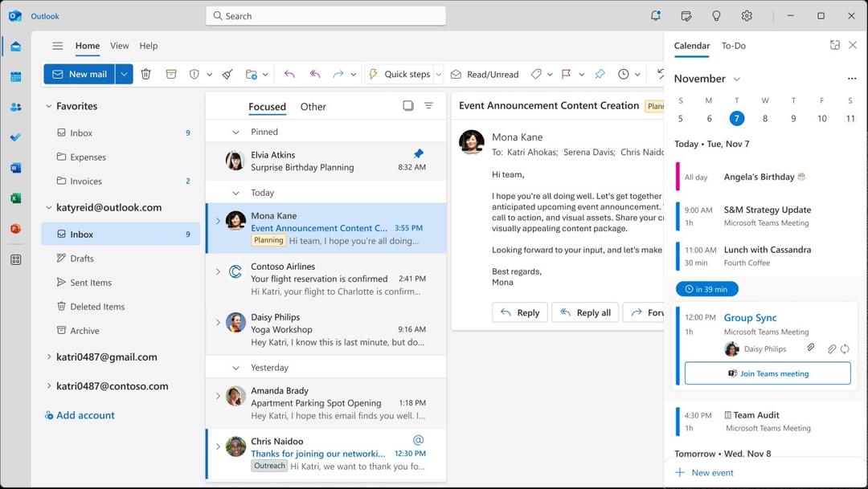Collapse the Pinned section in the message list
This screenshot has height=489, width=868.
235,132
